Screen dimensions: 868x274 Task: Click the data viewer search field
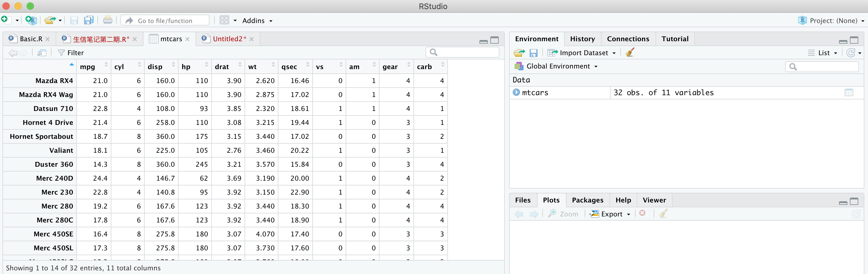tap(462, 52)
